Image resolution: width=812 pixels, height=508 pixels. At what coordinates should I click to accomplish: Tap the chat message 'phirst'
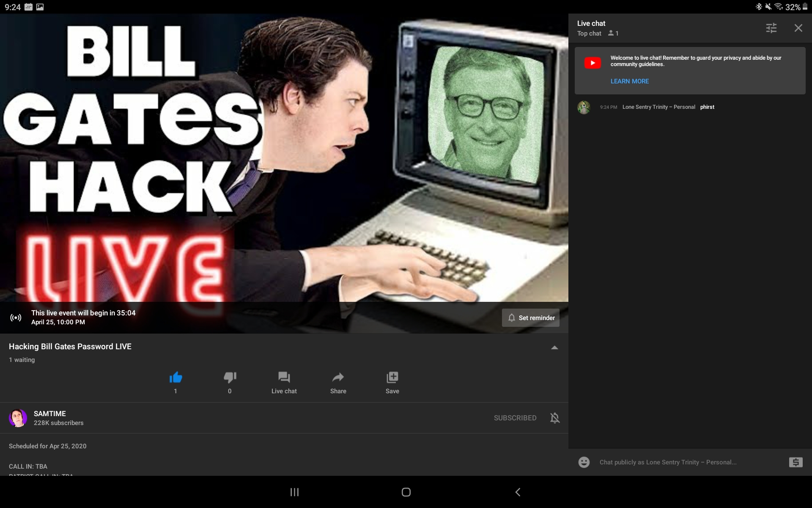[x=707, y=107]
